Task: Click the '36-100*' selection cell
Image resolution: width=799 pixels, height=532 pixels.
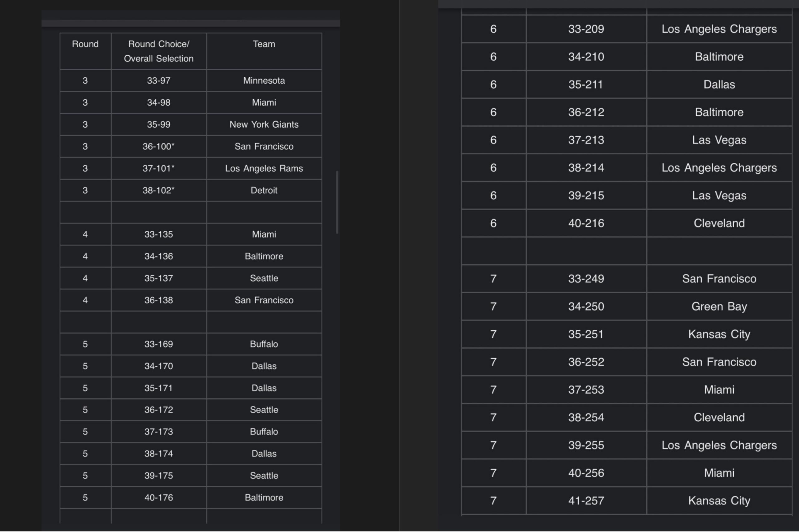Action: pyautogui.click(x=159, y=147)
